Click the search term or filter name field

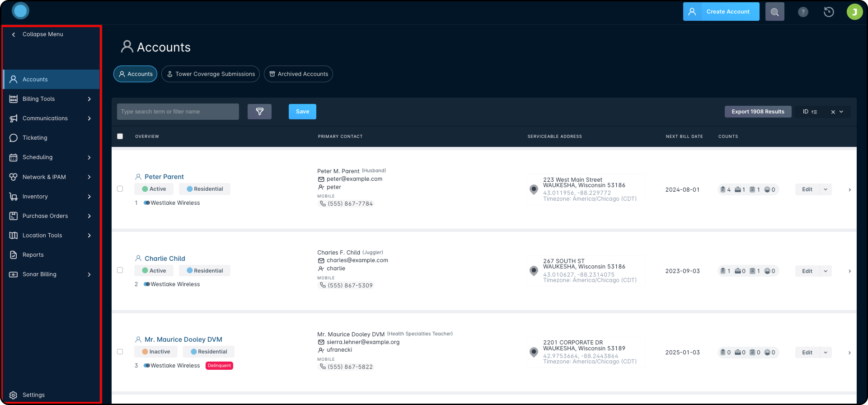pyautogui.click(x=178, y=112)
